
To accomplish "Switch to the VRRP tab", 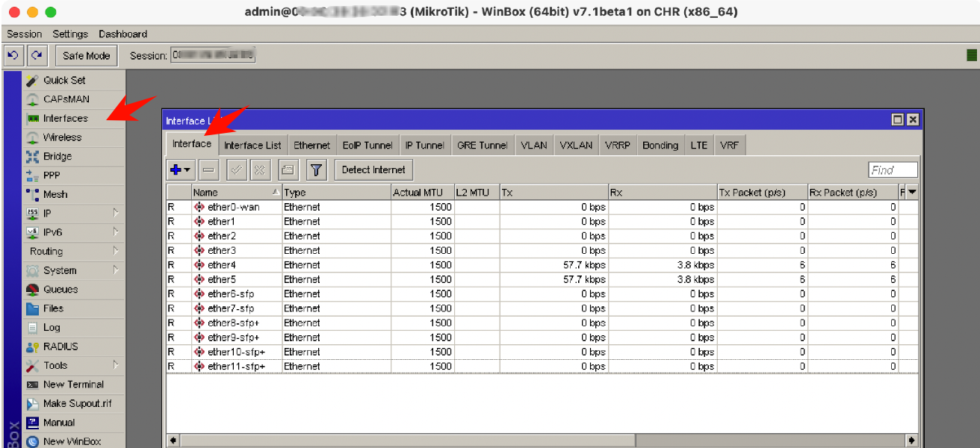I will click(618, 146).
